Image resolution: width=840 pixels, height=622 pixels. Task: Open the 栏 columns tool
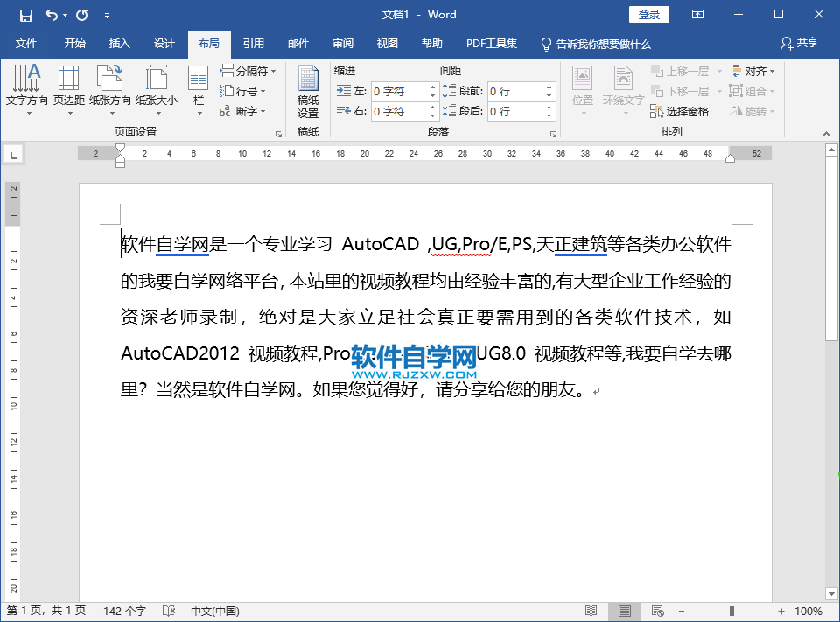coord(199,89)
